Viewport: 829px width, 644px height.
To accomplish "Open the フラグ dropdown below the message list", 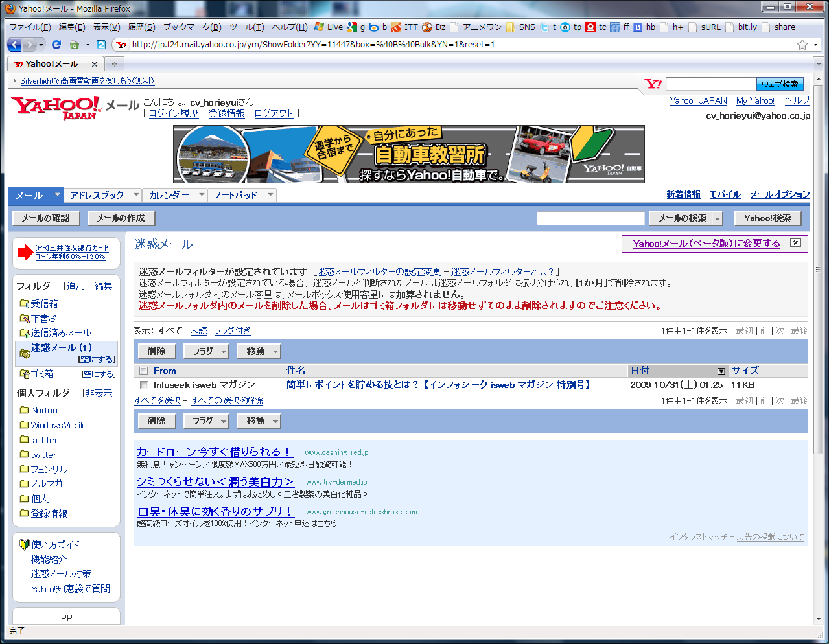I will coord(224,421).
